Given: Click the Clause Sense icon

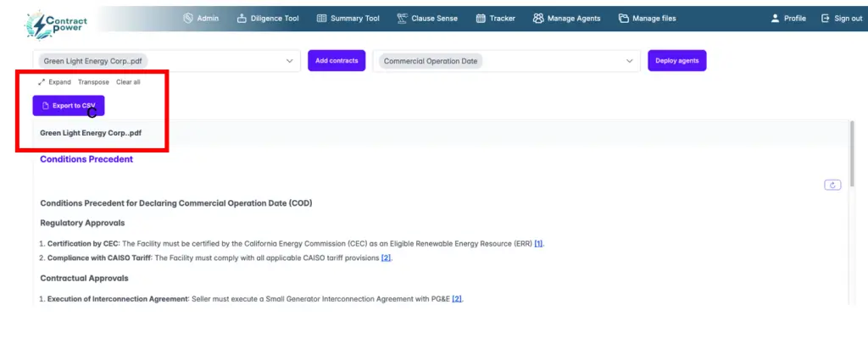Looking at the screenshot, I should pyautogui.click(x=402, y=19).
